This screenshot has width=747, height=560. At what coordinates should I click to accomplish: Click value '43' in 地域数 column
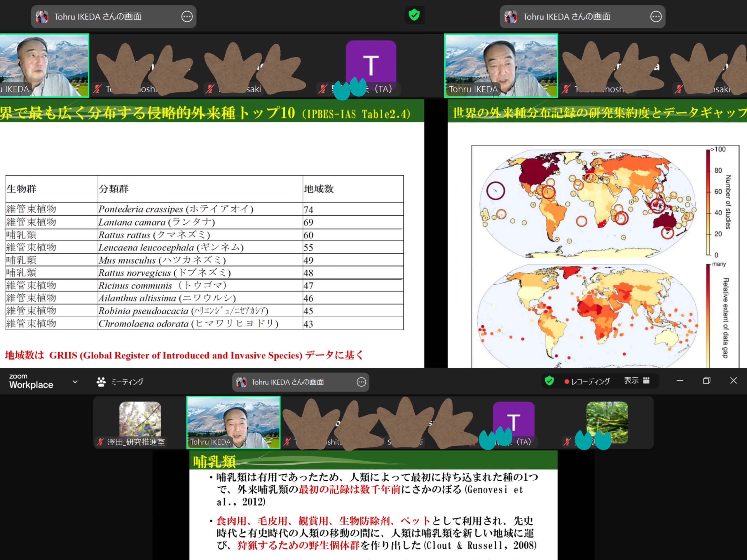[308, 324]
